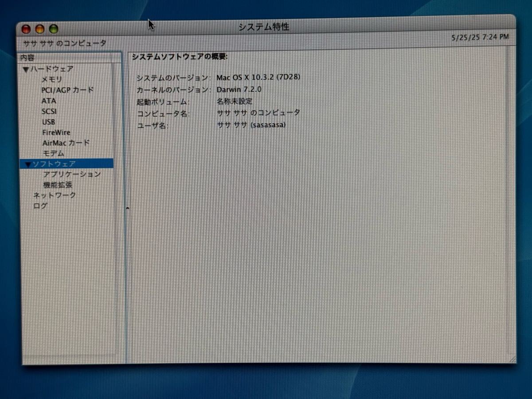Open 機能拡張 list
This screenshot has width=532, height=399.
pyautogui.click(x=58, y=185)
